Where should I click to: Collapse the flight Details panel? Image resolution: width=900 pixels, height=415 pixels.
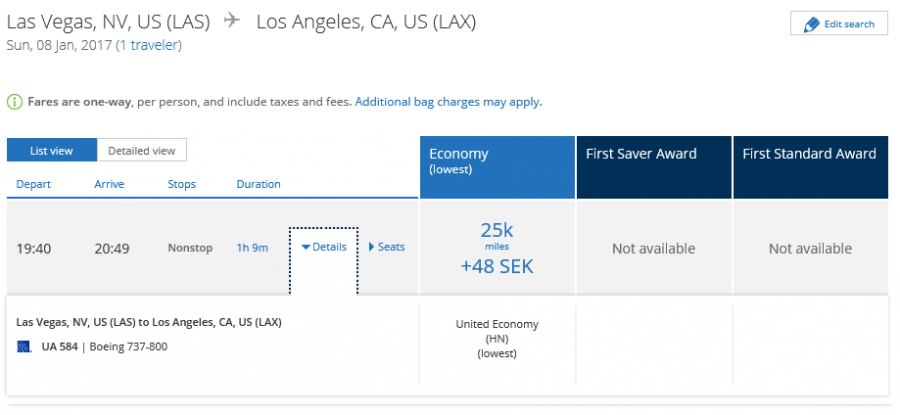pos(324,247)
